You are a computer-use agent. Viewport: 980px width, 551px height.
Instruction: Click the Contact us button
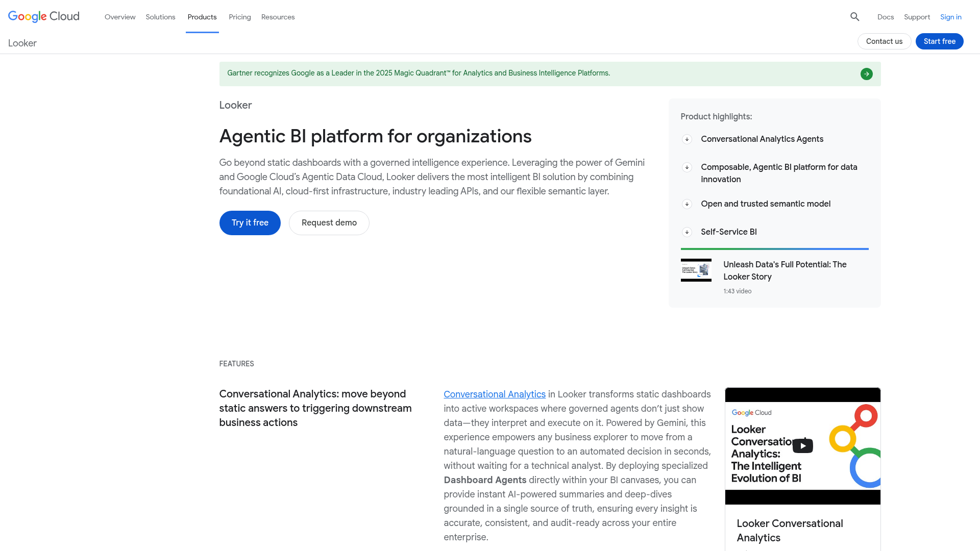(884, 41)
